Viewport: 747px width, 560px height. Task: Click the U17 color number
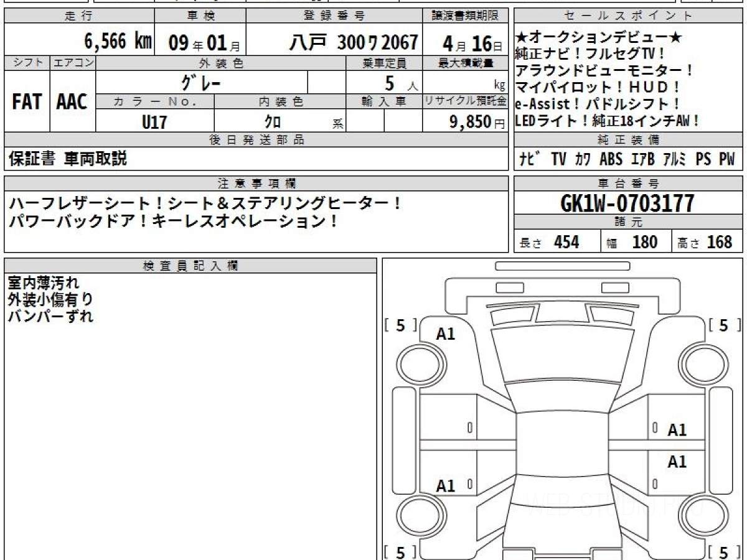[154, 122]
